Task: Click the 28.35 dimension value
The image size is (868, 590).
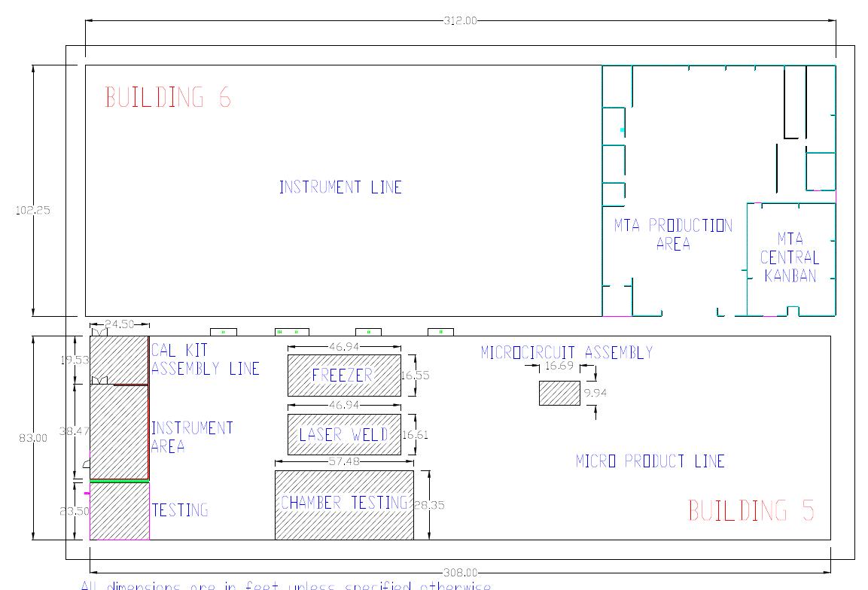Action: pos(430,505)
